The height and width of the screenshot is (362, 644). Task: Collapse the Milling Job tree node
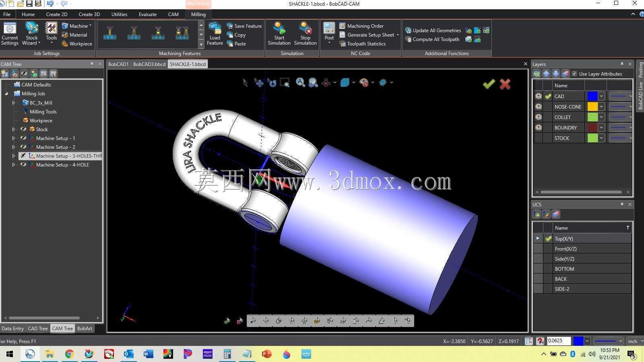coord(6,94)
